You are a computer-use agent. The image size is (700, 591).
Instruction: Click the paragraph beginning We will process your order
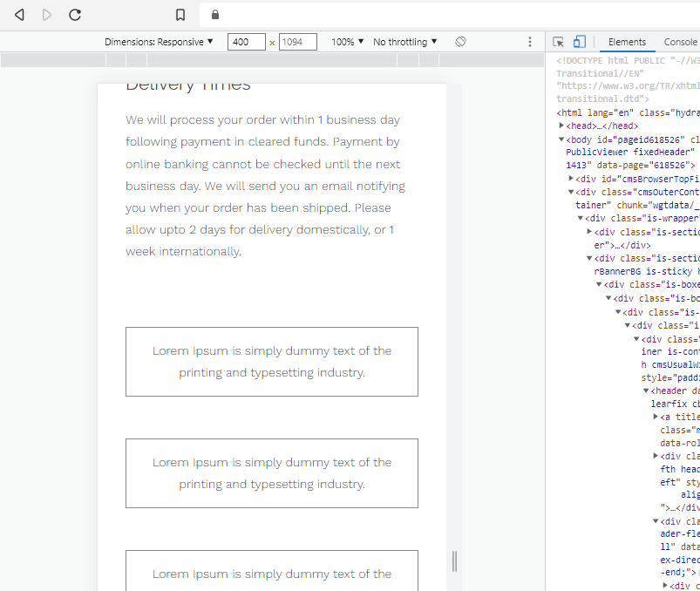coord(266,186)
